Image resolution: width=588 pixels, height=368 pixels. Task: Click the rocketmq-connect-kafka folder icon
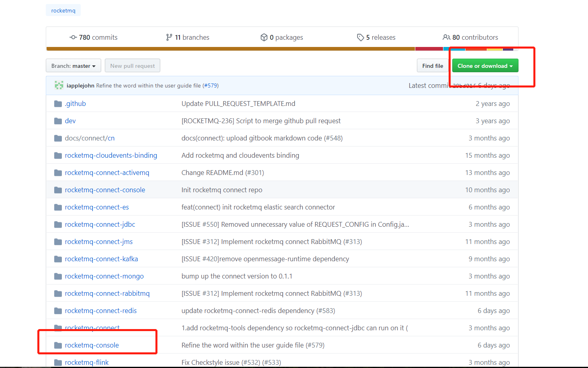tap(58, 259)
